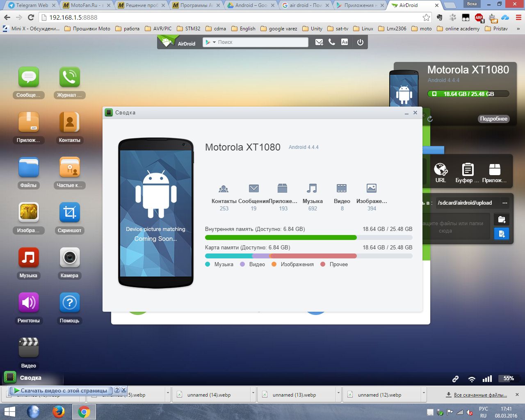525x420 pixels.
Task: Open the Images (Изобра...) desktop icon
Action: pos(29,212)
